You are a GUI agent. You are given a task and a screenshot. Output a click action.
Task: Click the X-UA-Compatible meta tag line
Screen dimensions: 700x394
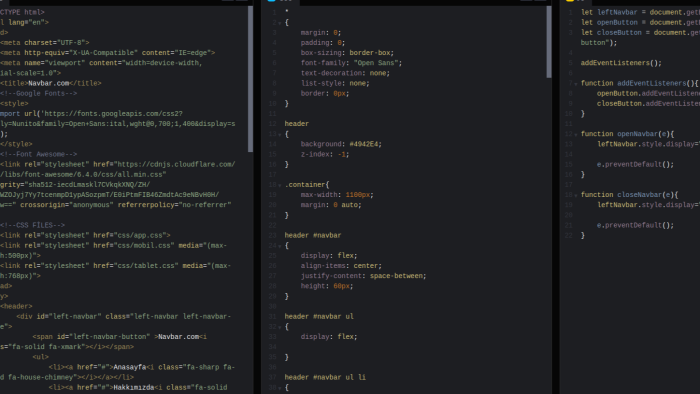[108, 53]
